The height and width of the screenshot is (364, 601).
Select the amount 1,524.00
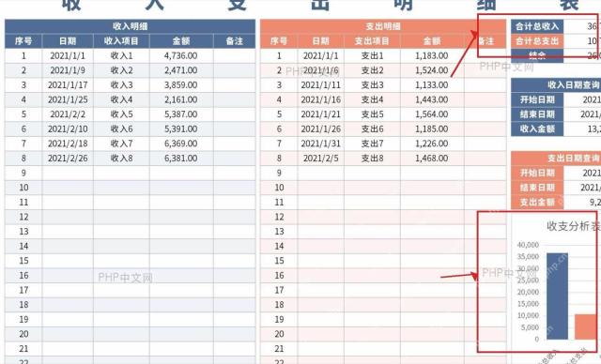pos(432,70)
